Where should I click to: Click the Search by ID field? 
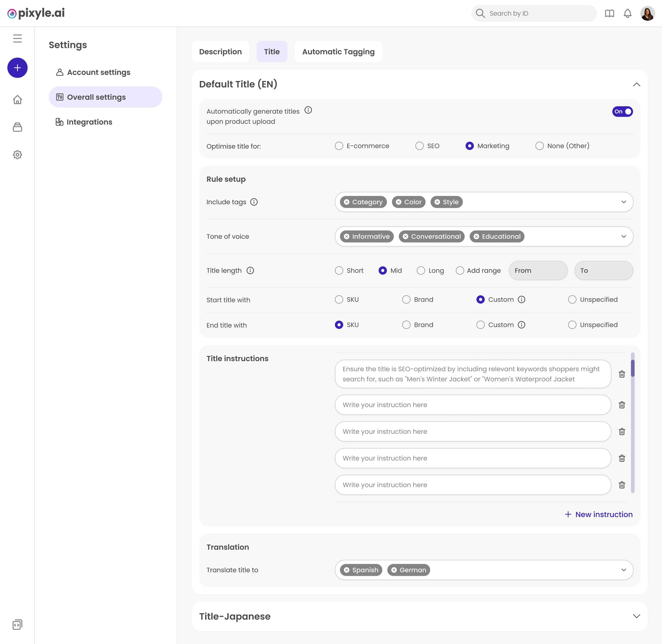pos(534,14)
